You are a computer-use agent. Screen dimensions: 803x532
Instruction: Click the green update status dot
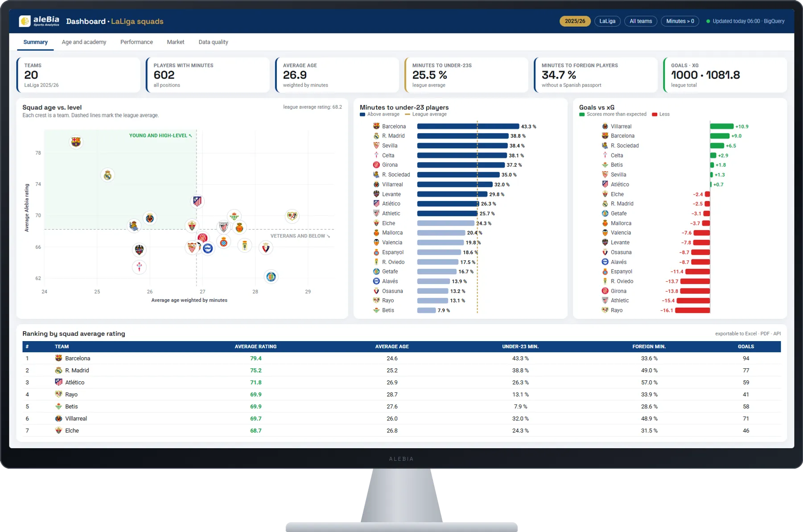pyautogui.click(x=708, y=21)
